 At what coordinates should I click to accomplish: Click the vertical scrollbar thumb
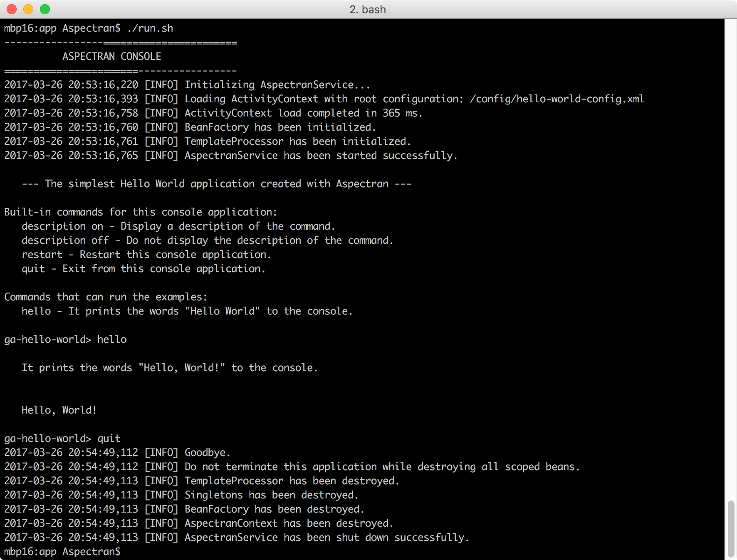click(731, 529)
